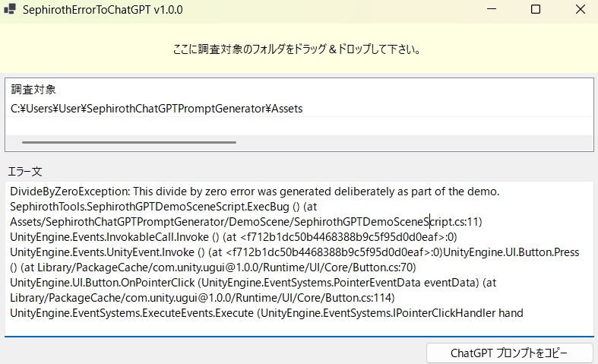Click the SephirothErrorToChatGPT app icon in title bar
Screen dimensions: 598x364
point(10,9)
